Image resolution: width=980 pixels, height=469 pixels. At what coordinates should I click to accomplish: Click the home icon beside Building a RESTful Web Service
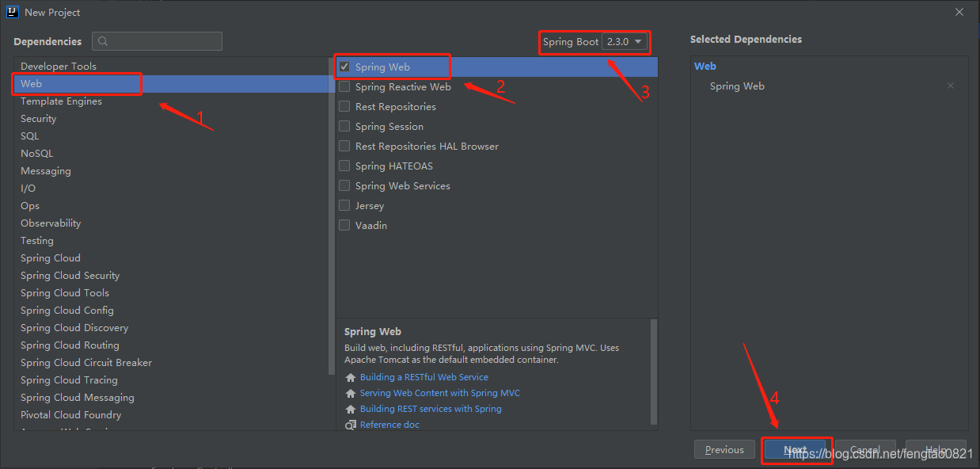[351, 378]
